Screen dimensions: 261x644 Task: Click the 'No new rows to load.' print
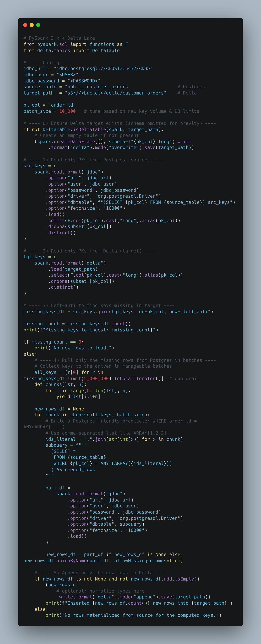coord(74,348)
